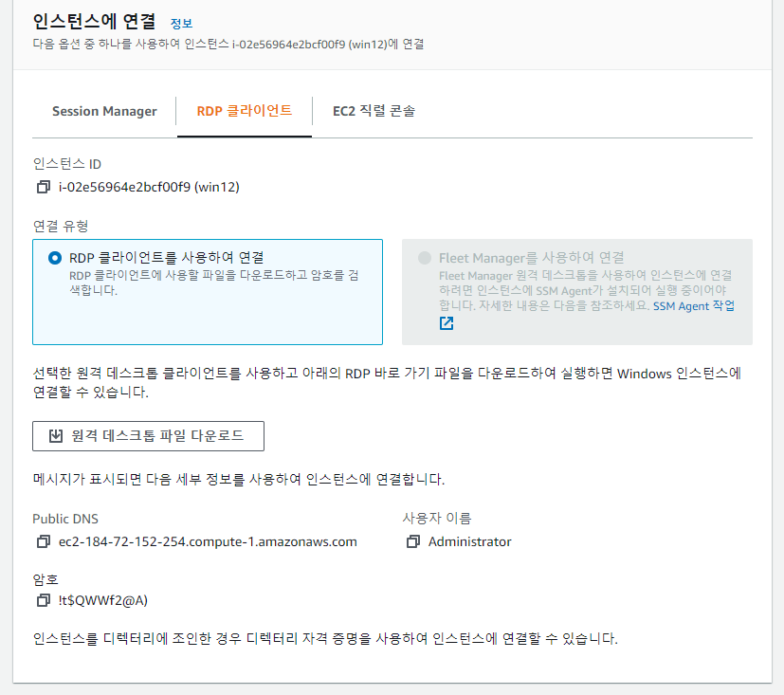Follow the SSM Agent 작업 link
The width and height of the screenshot is (784, 695).
point(694,306)
